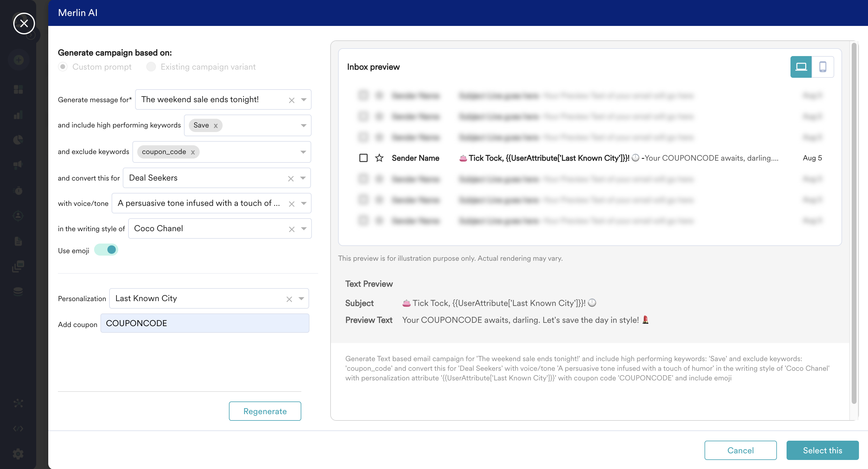The image size is (868, 469).
Task: Tick the Sender Name email checkbox
Action: [363, 158]
